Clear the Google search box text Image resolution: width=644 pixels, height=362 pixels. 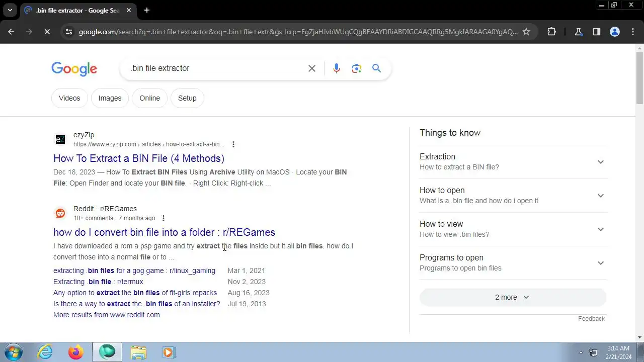click(312, 68)
